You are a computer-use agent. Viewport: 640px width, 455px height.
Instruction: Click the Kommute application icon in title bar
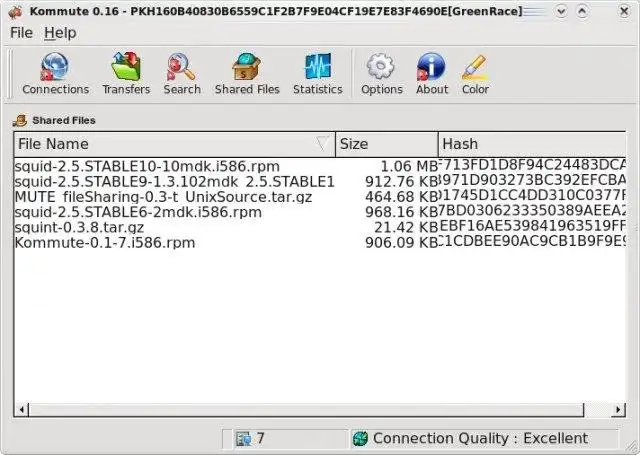tap(16, 12)
